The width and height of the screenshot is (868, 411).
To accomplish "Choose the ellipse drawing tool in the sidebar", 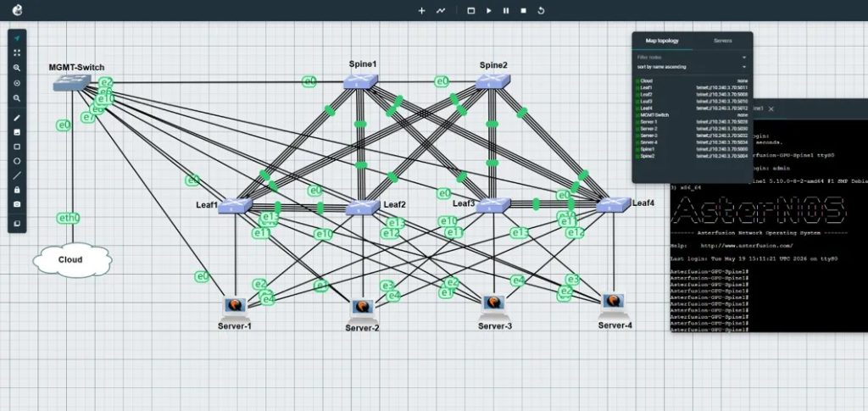I will 17,161.
